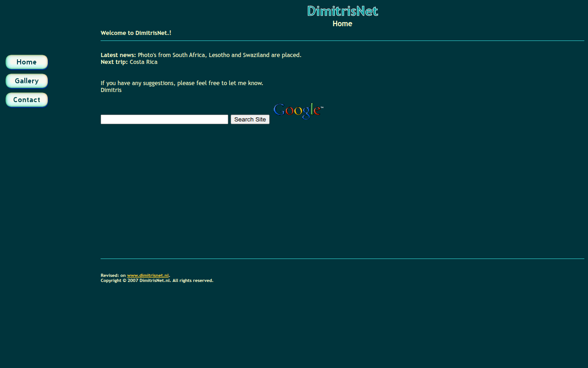The height and width of the screenshot is (368, 588).
Task: Click the Google logo image
Action: (x=299, y=111)
